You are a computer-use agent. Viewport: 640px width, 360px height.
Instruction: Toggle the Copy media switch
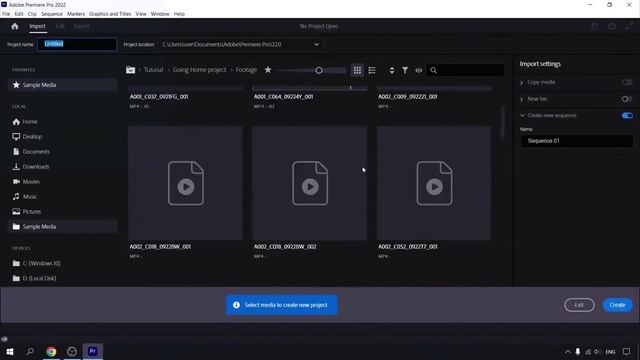pyautogui.click(x=627, y=82)
